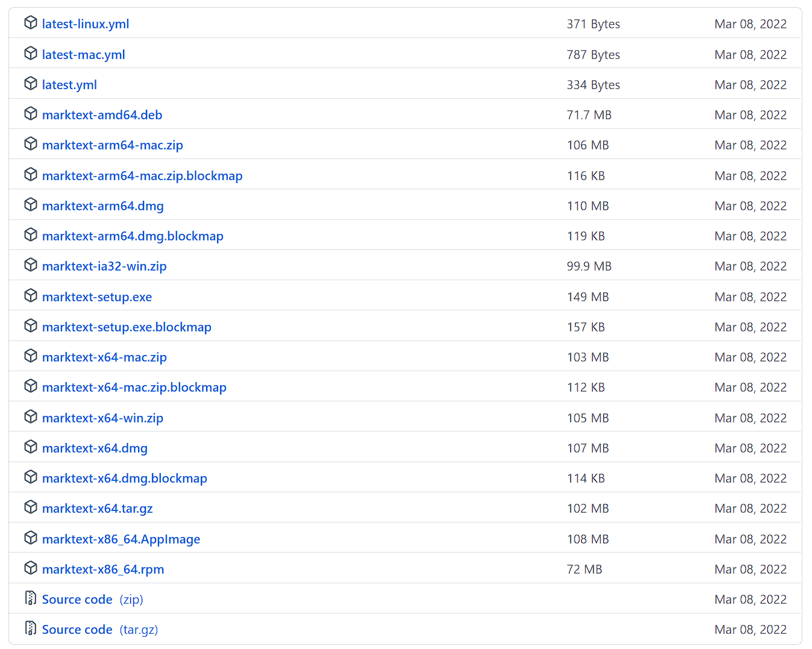Click package icon beside marktext-ia32-win.zip
The width and height of the screenshot is (812, 649).
pos(31,265)
